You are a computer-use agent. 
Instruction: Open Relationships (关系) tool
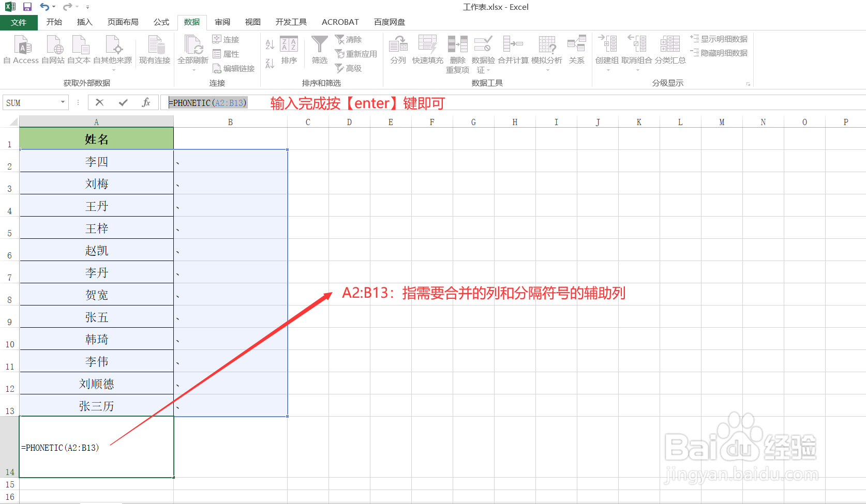click(x=577, y=50)
